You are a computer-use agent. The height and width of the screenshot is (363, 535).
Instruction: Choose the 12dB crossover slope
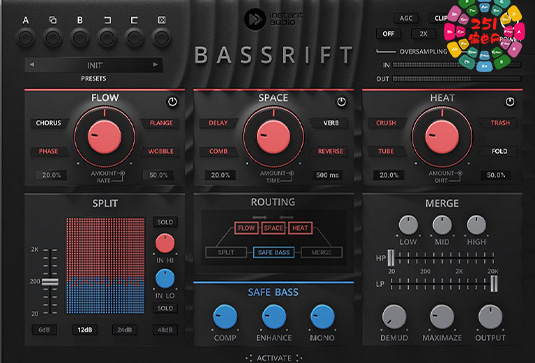coord(85,330)
